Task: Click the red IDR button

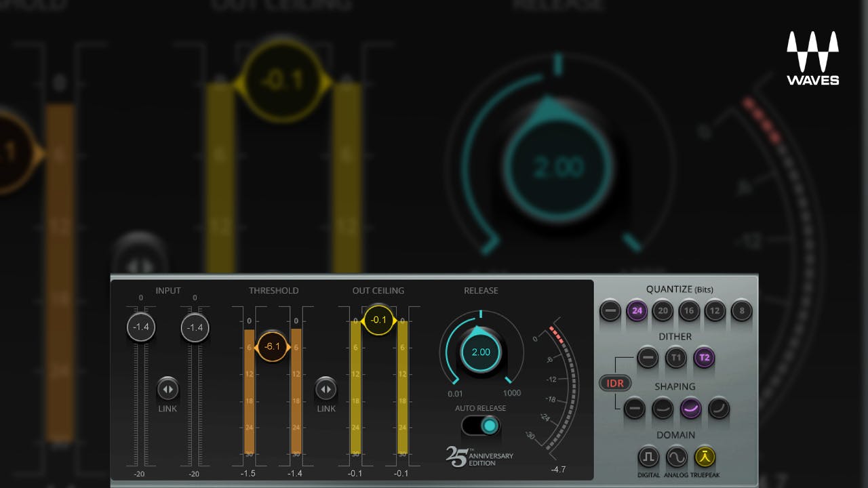Action: point(615,383)
